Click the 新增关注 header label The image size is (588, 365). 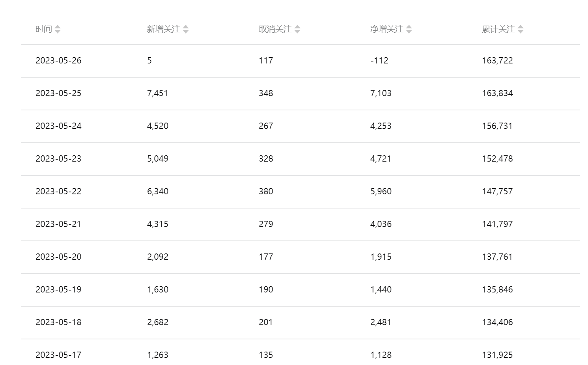pyautogui.click(x=163, y=29)
